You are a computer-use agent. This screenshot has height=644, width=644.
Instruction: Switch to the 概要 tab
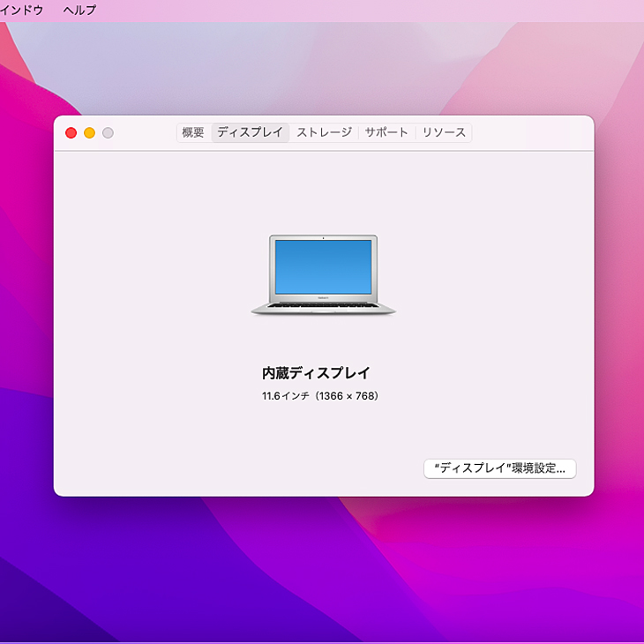point(193,133)
